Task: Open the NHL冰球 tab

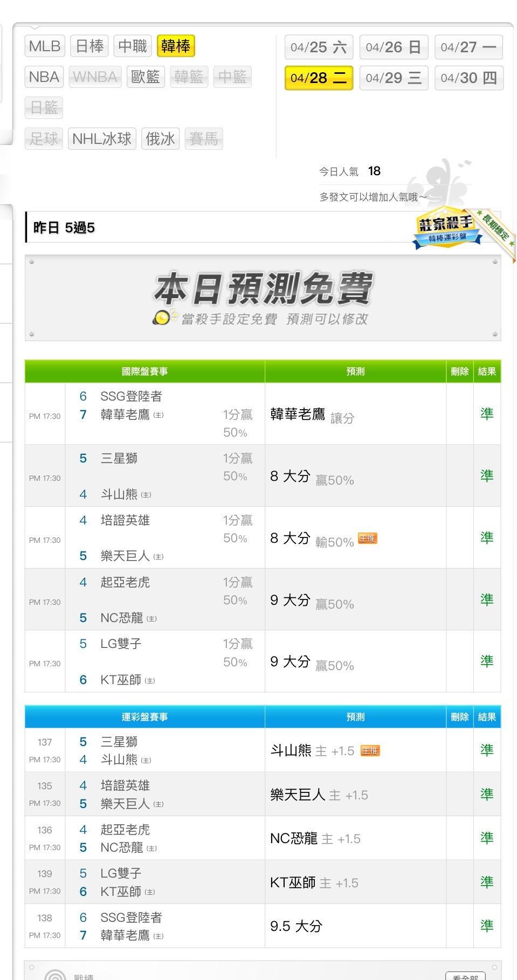Action: tap(102, 139)
